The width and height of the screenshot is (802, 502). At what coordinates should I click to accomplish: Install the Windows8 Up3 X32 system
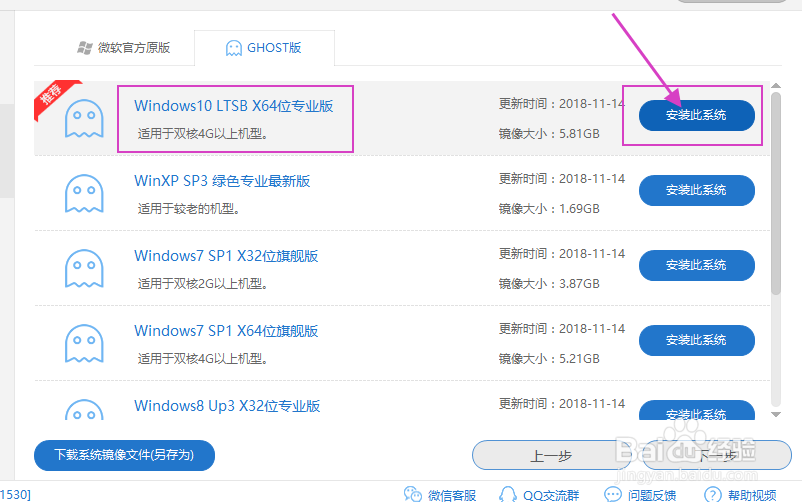pyautogui.click(x=697, y=410)
